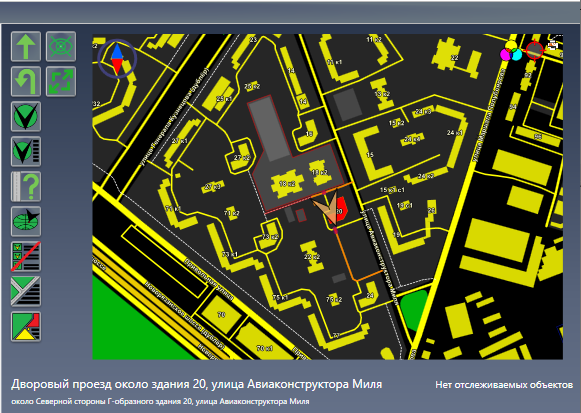
Task: Click the orange position arrow marker on map
Action: pos(326,208)
